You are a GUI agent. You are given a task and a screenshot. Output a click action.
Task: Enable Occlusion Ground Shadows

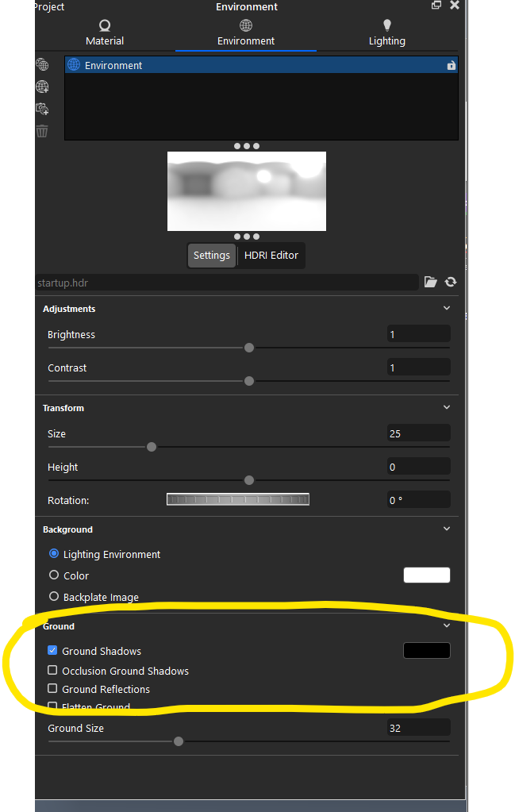(x=52, y=670)
